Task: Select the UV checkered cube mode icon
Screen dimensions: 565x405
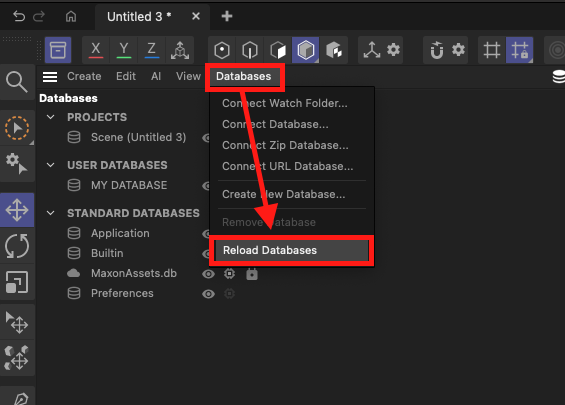Action: coord(334,50)
